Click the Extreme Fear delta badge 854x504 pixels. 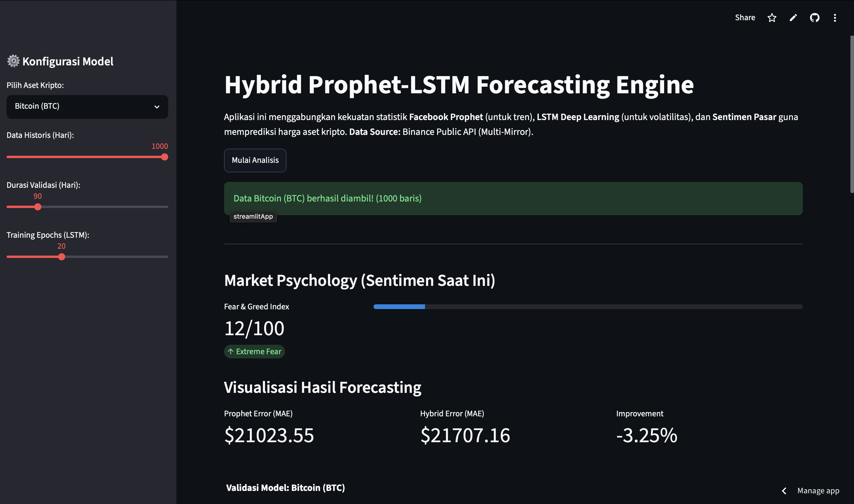pyautogui.click(x=254, y=352)
